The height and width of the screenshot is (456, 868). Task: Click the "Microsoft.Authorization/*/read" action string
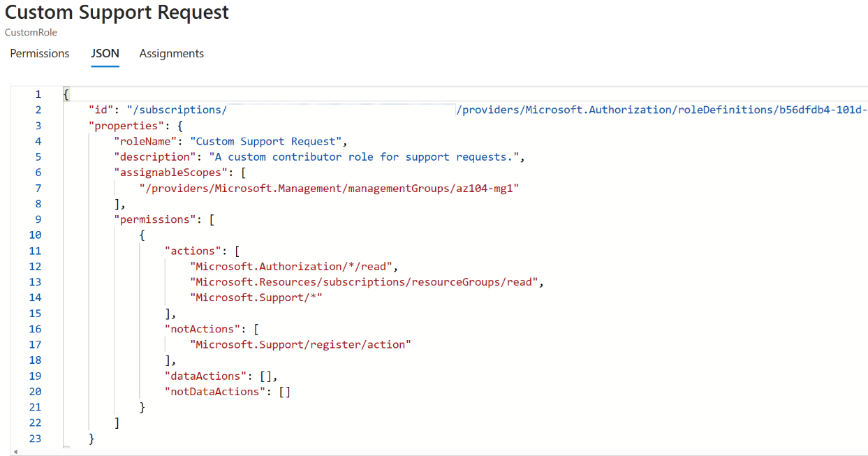pyautogui.click(x=293, y=266)
